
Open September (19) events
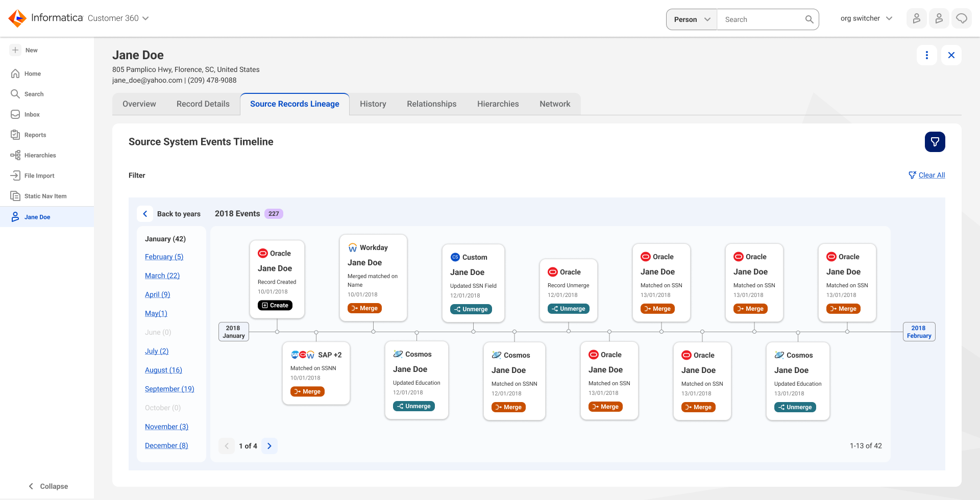[x=169, y=389]
